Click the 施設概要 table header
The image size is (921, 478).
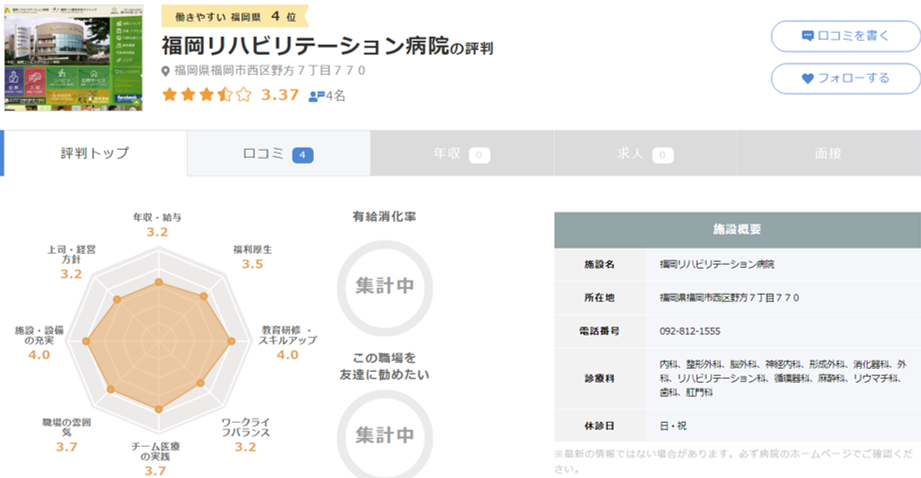click(737, 230)
